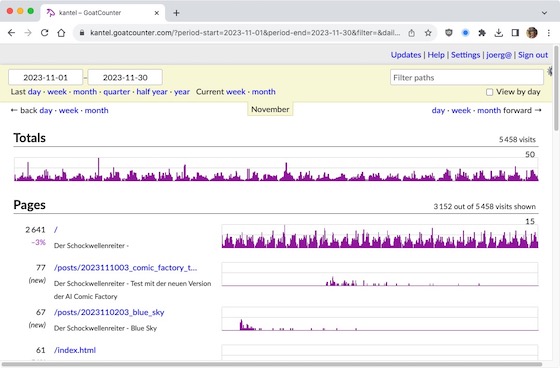560x368 pixels.
Task: Go forward one week
Action: click(461, 110)
